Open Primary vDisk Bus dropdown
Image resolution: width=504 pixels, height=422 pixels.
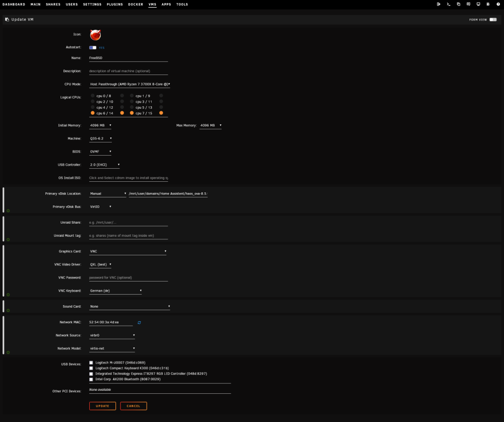point(100,207)
